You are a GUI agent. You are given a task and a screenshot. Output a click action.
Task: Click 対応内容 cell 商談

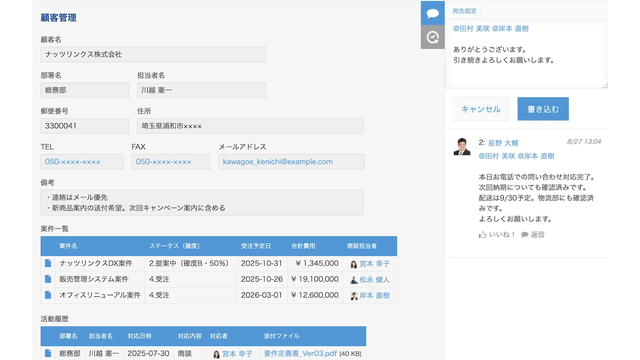(184, 353)
